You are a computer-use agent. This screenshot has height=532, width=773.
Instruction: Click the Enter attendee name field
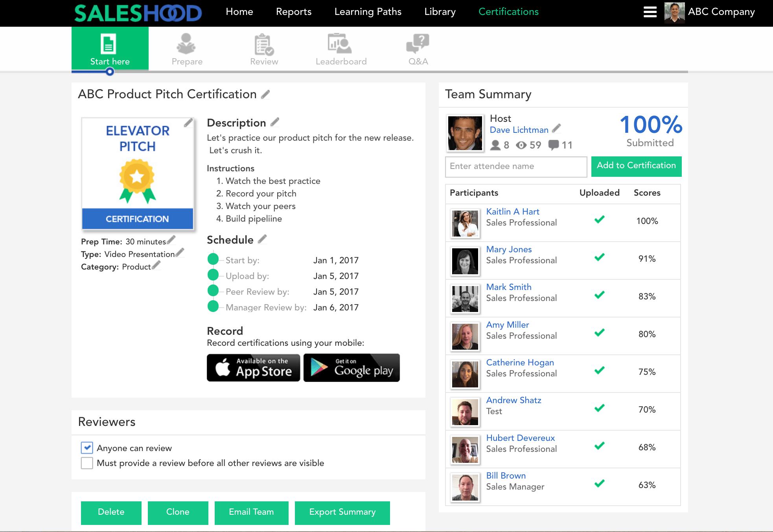[516, 167]
